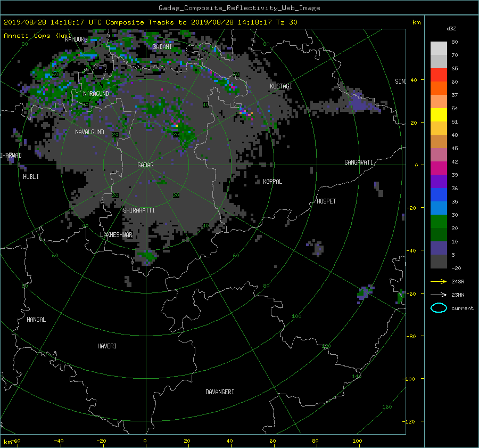Click the KOPPAL town label

point(272,181)
